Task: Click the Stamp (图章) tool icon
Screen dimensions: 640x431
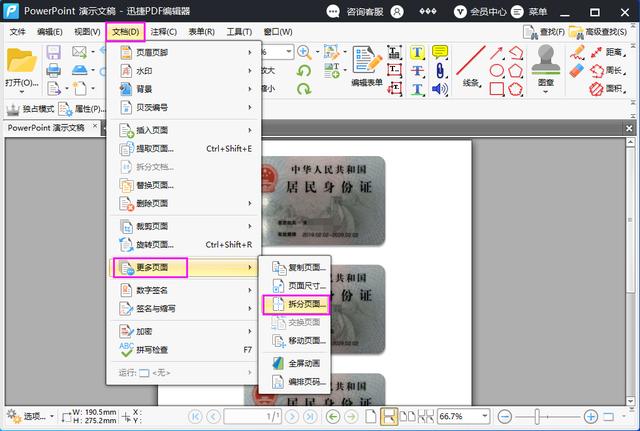Action: point(544,64)
